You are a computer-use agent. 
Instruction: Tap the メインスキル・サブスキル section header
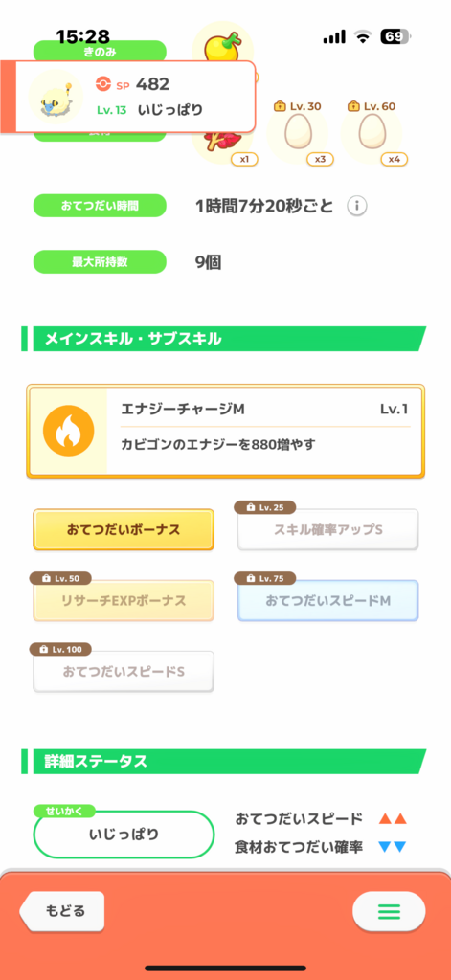pyautogui.click(x=224, y=339)
